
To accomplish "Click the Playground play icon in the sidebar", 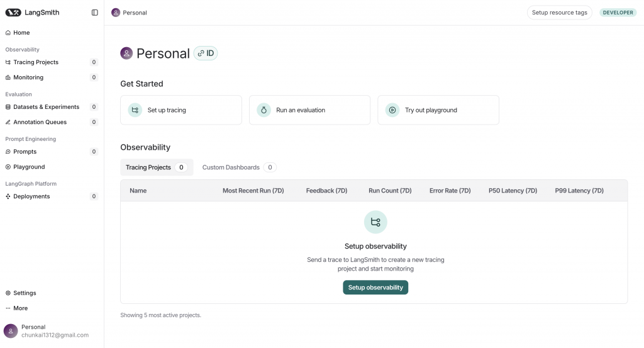I will point(8,167).
